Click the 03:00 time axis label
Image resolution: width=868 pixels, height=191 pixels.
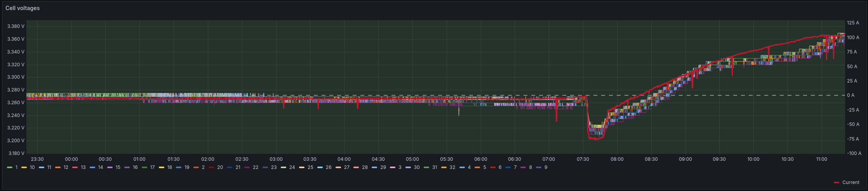tap(276, 159)
